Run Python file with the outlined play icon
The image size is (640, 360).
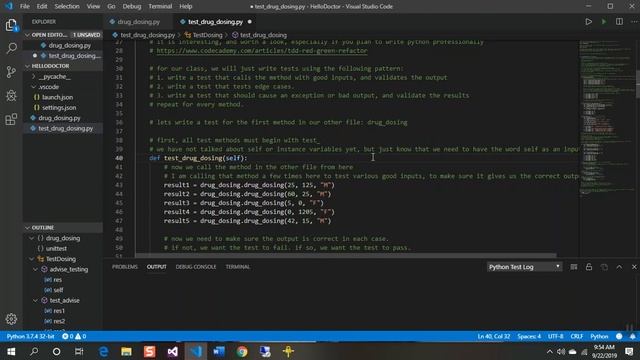[588, 22]
